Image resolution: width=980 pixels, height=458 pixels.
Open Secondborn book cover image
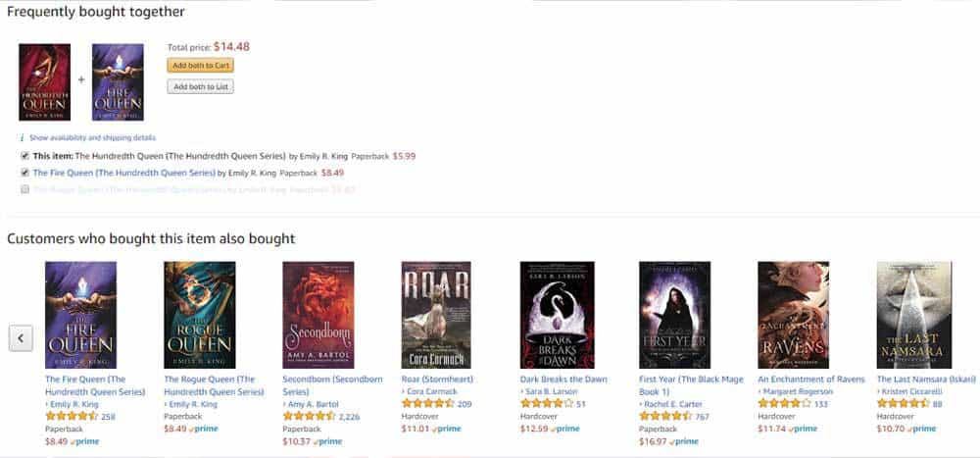318,315
